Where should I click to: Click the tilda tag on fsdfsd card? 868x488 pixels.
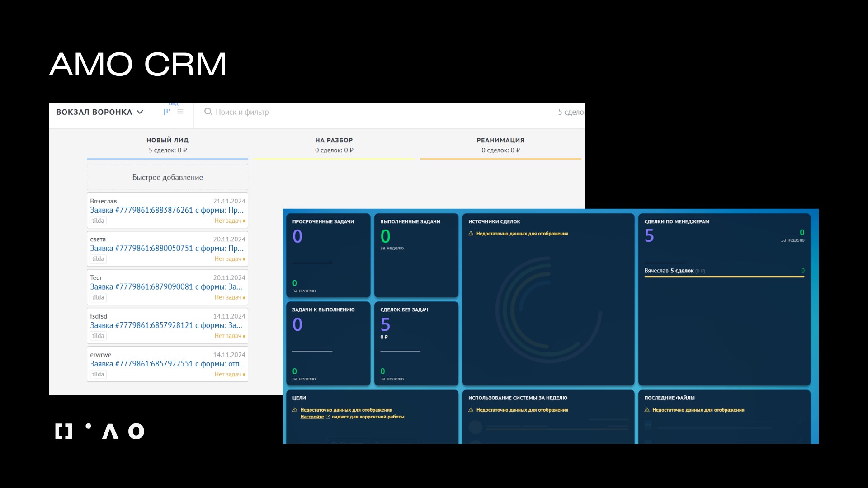98,336
